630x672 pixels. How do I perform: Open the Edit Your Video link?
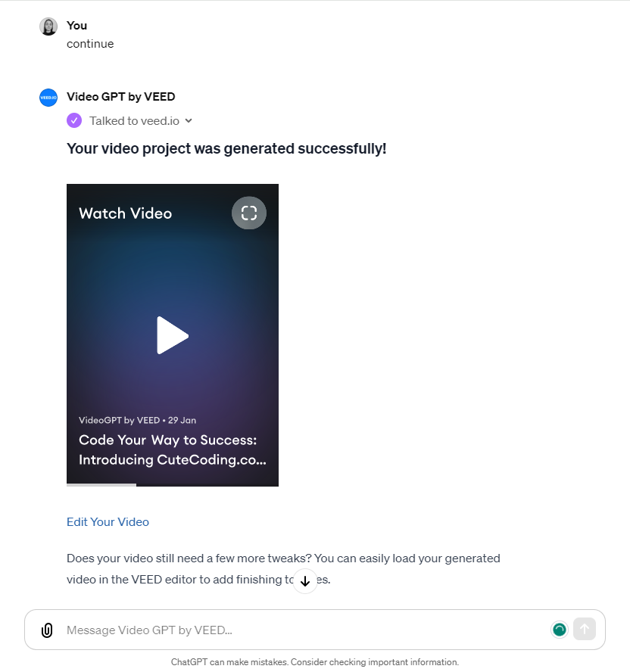pos(108,522)
